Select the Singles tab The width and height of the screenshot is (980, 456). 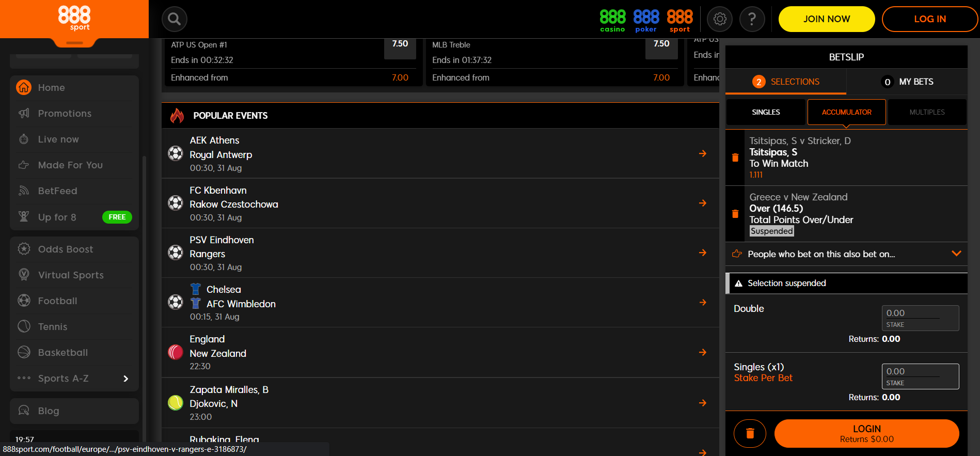pos(766,112)
